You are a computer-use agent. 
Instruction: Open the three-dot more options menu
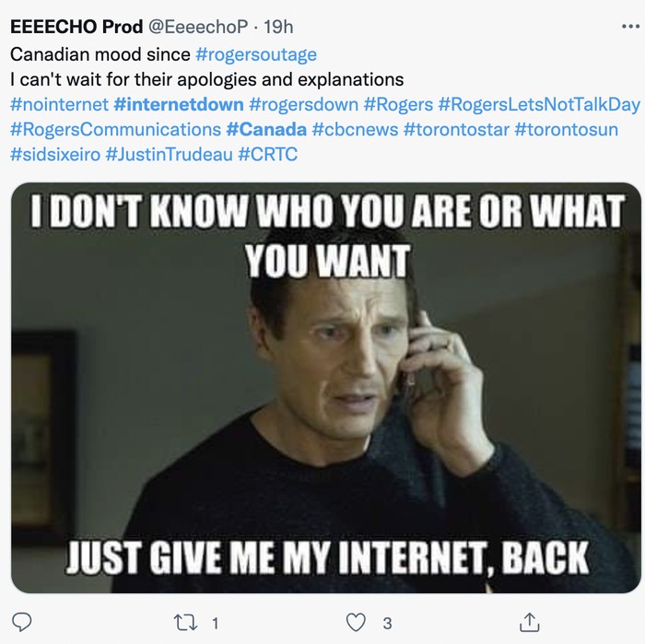(x=629, y=26)
